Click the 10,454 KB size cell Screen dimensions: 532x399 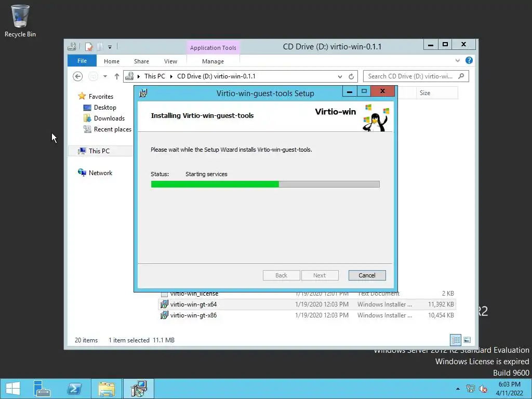click(441, 315)
